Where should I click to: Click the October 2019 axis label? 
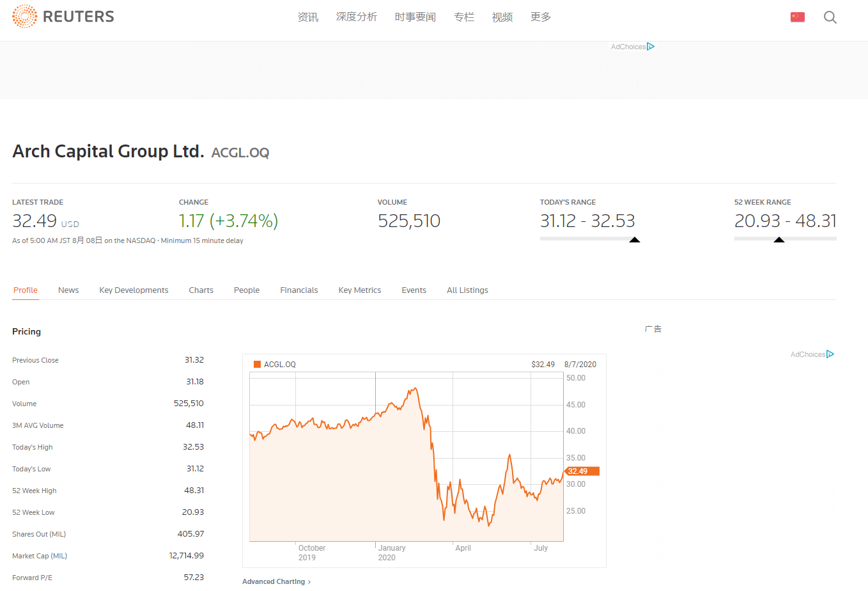tap(312, 553)
